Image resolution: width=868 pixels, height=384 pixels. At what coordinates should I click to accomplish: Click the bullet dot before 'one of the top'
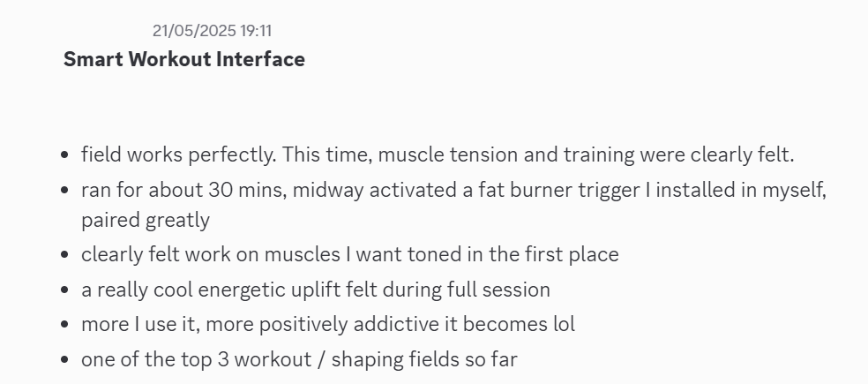pyautogui.click(x=64, y=360)
